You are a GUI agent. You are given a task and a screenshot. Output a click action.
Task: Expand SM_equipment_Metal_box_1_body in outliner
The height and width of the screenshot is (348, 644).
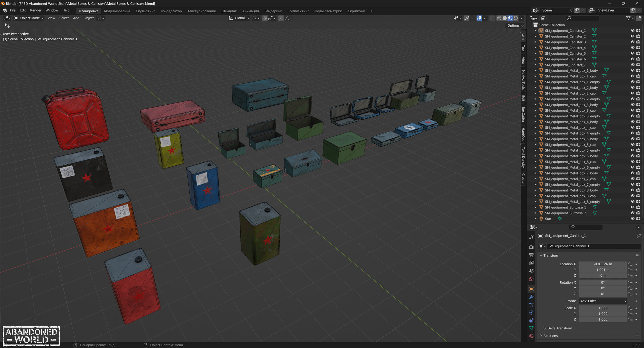pos(535,71)
